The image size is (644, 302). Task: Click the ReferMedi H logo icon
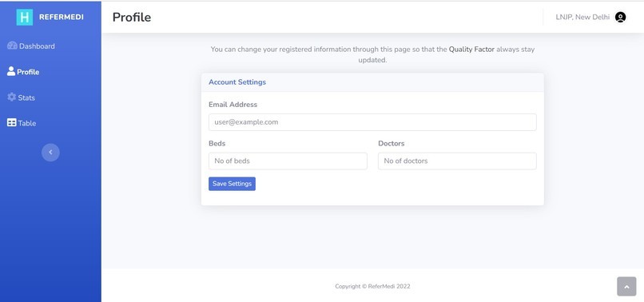pos(25,17)
